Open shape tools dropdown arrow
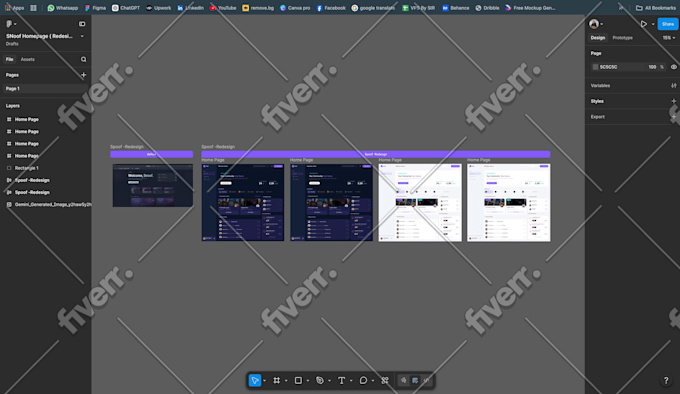Viewport: 680px width, 394px height. pos(307,381)
